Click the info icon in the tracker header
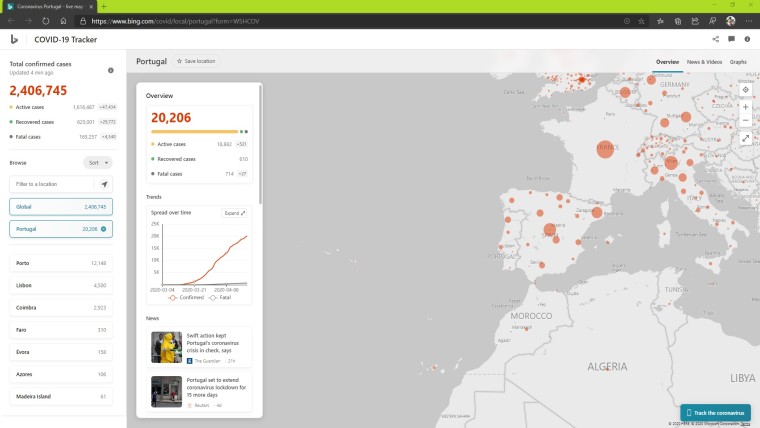 pyautogui.click(x=747, y=39)
